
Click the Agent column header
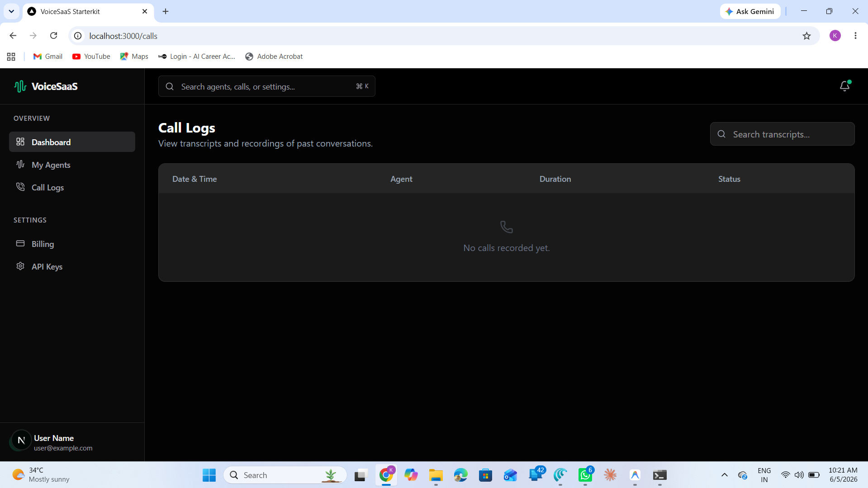pyautogui.click(x=401, y=179)
